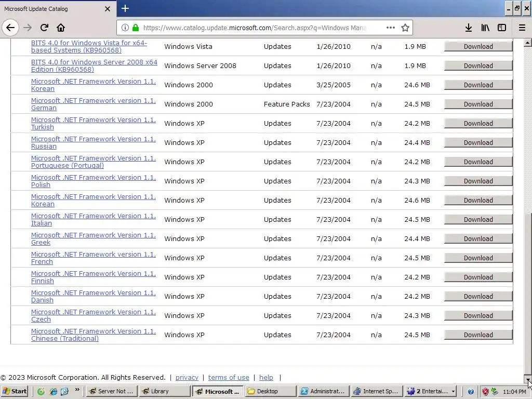The width and height of the screenshot is (532, 399).
Task: Go back to the previous page
Action: [10, 28]
